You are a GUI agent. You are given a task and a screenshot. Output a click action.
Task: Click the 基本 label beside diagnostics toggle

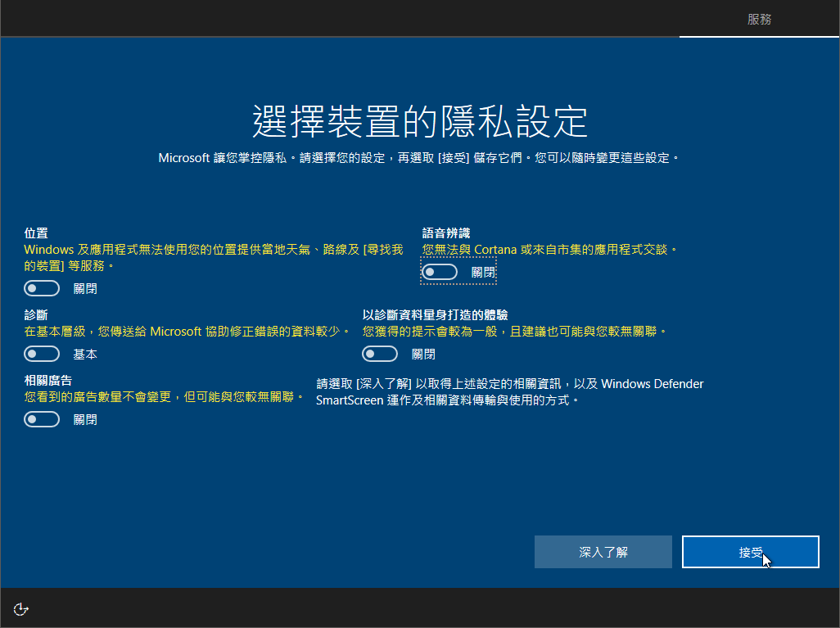click(x=85, y=355)
